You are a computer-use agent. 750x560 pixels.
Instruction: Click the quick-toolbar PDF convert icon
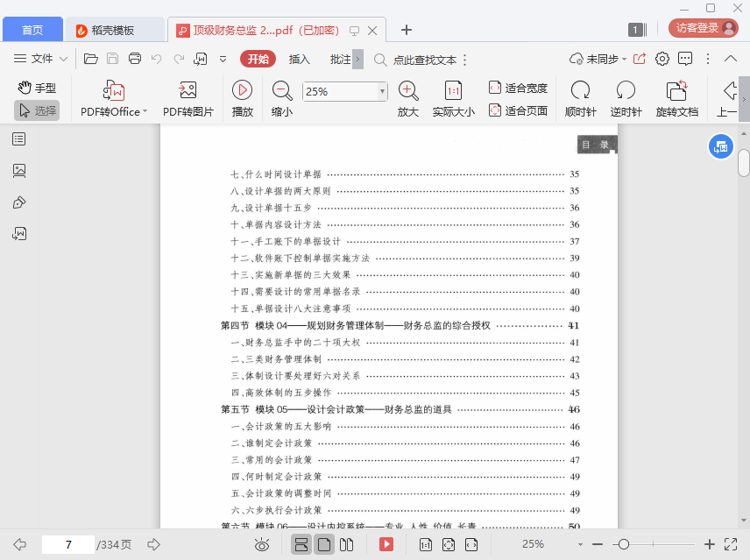201,59
